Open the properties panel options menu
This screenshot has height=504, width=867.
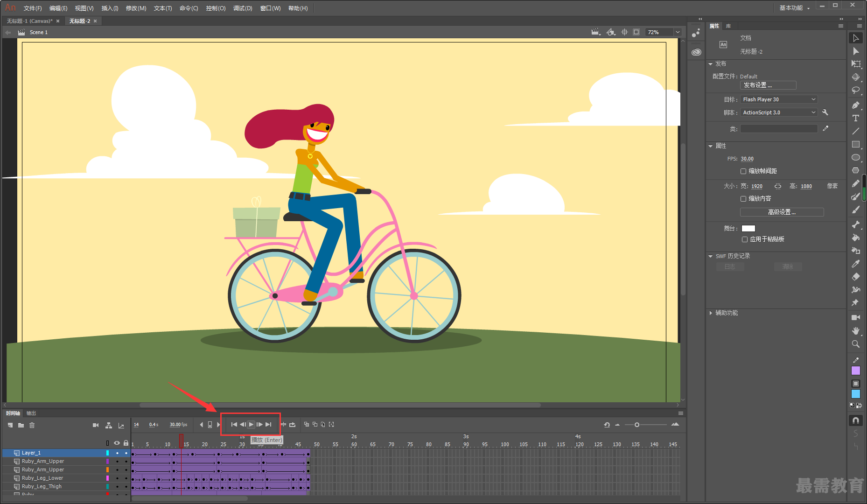click(841, 26)
